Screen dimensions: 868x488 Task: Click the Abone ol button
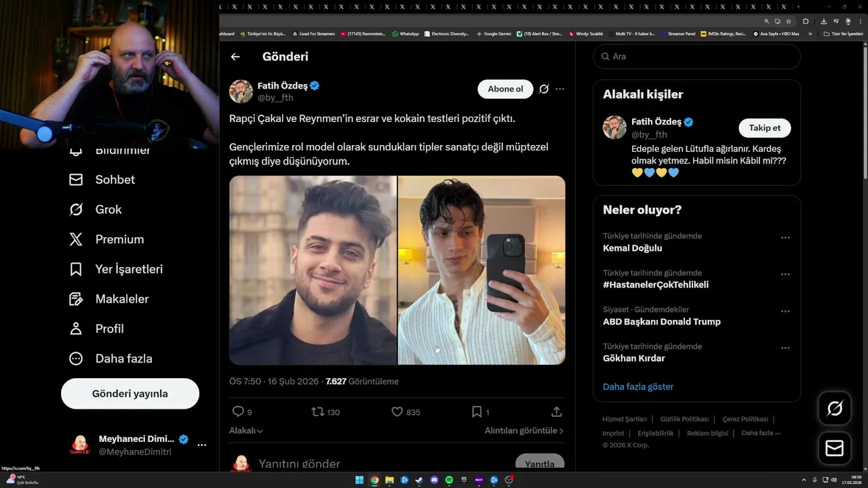pyautogui.click(x=505, y=89)
